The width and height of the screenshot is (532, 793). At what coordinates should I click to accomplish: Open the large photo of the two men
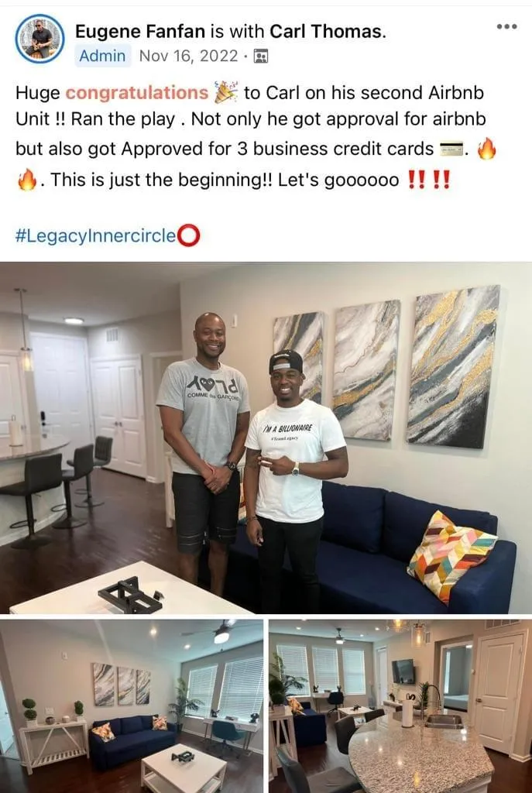(x=266, y=438)
